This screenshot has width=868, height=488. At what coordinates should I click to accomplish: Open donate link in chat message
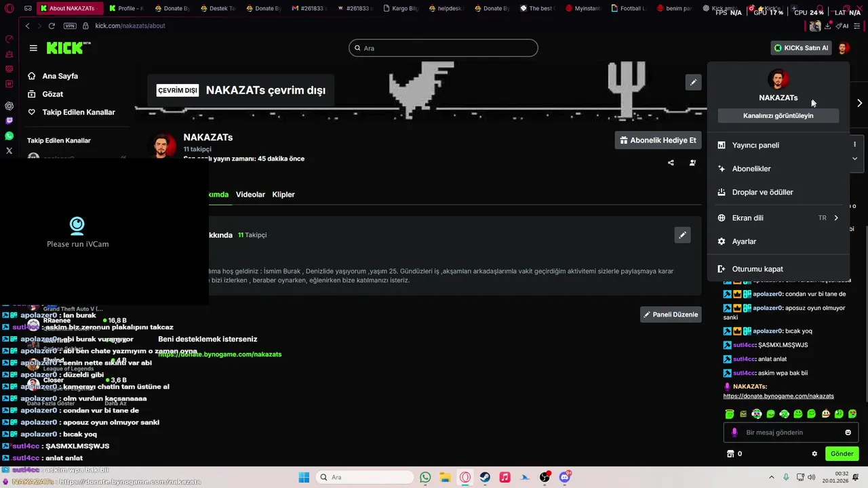pyautogui.click(x=778, y=396)
